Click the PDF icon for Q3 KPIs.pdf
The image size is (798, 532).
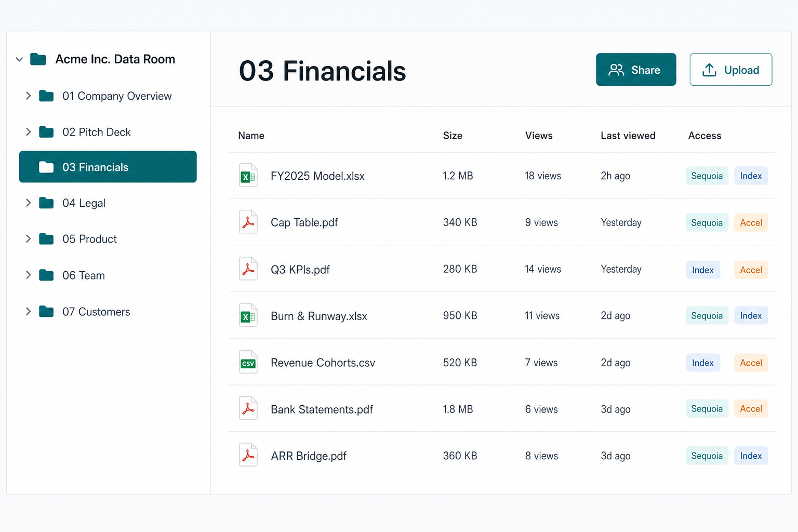[x=248, y=269]
